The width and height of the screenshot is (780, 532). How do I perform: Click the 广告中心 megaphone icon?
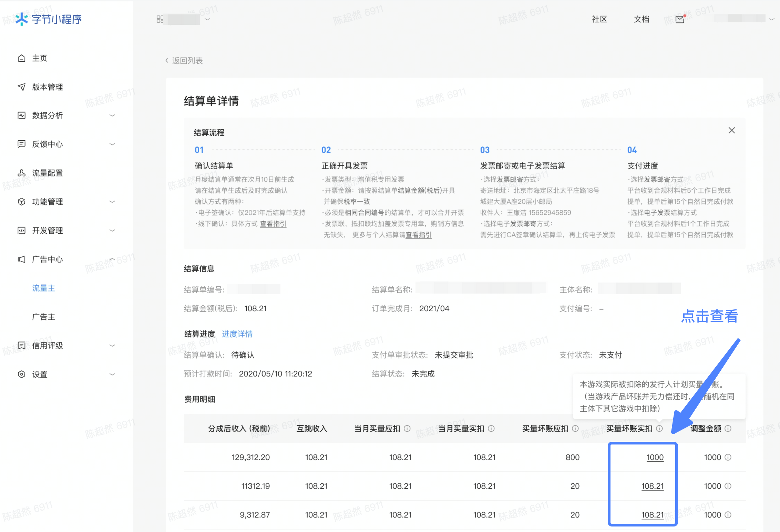[x=21, y=259]
